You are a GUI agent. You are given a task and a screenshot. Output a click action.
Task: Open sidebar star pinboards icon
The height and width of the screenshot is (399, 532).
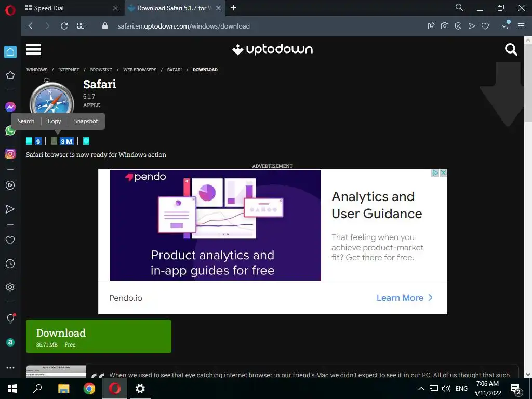click(10, 75)
